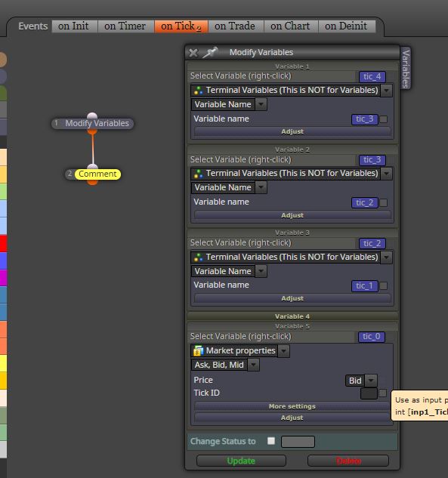The height and width of the screenshot is (478, 448).
Task: Click the tic_3 Variable name value in Variable 1
Action: [x=365, y=119]
